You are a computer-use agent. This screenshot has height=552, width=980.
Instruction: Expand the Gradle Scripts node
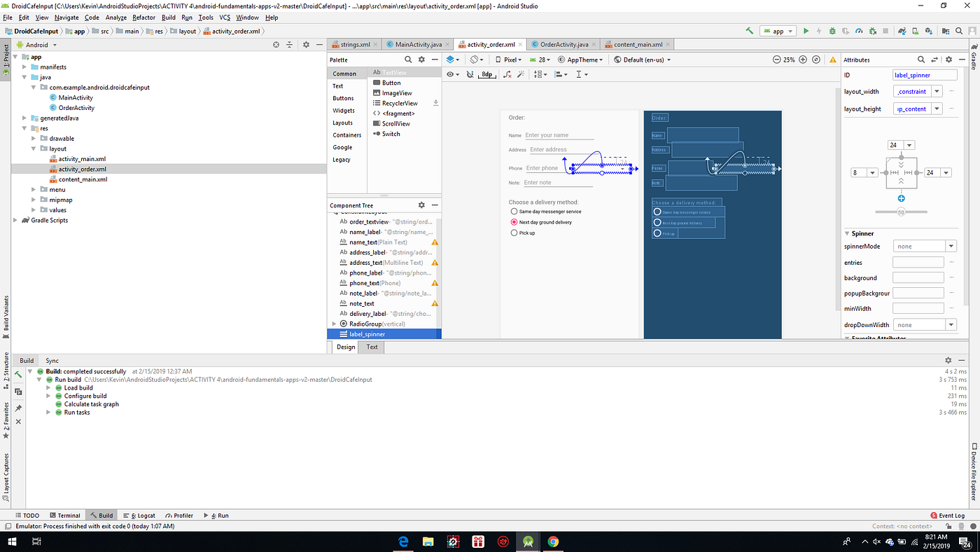coord(16,220)
